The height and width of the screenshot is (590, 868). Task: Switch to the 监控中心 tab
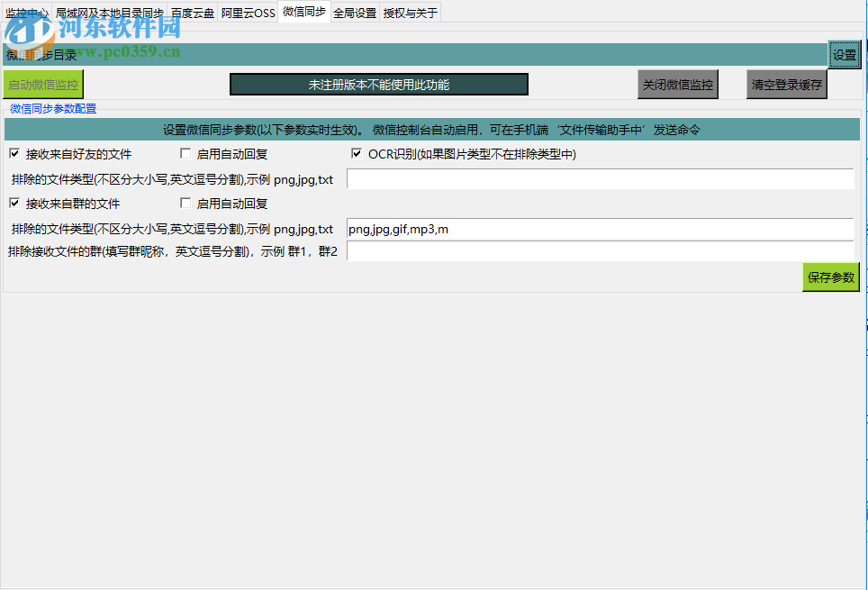pos(27,13)
